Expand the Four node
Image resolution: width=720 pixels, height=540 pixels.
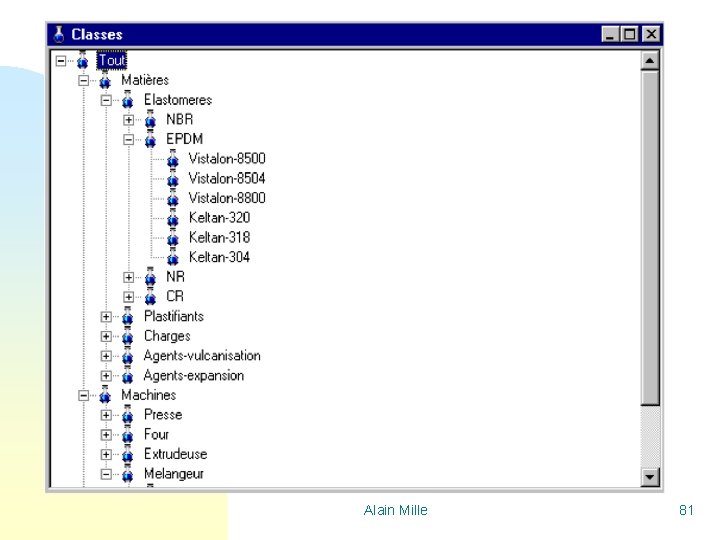[x=106, y=435]
